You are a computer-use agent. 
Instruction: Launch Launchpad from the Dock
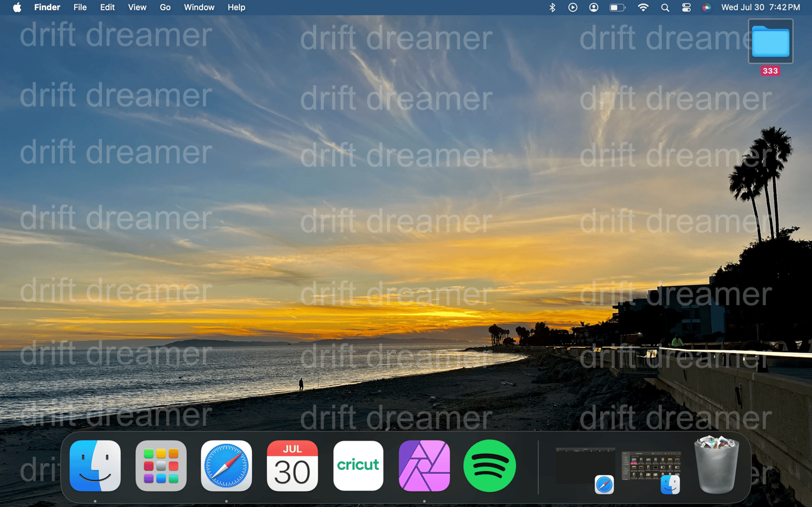(x=161, y=466)
